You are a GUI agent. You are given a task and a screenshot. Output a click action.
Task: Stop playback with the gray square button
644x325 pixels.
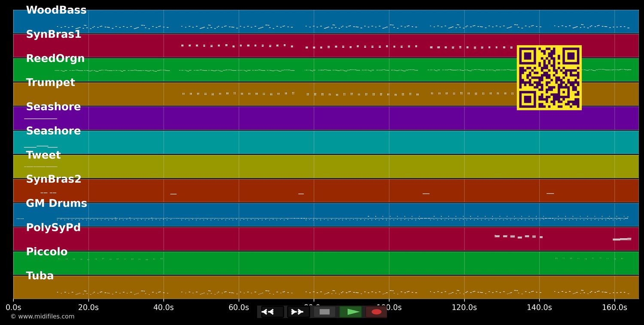click(325, 312)
